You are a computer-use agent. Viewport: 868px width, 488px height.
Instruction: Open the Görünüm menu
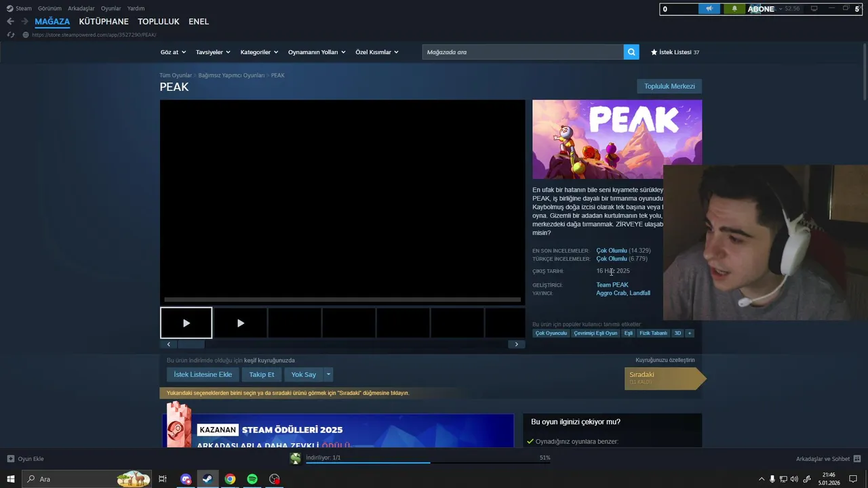coord(50,8)
